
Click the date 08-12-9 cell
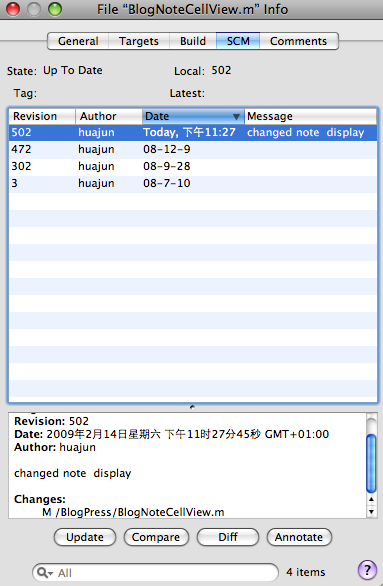click(x=167, y=149)
